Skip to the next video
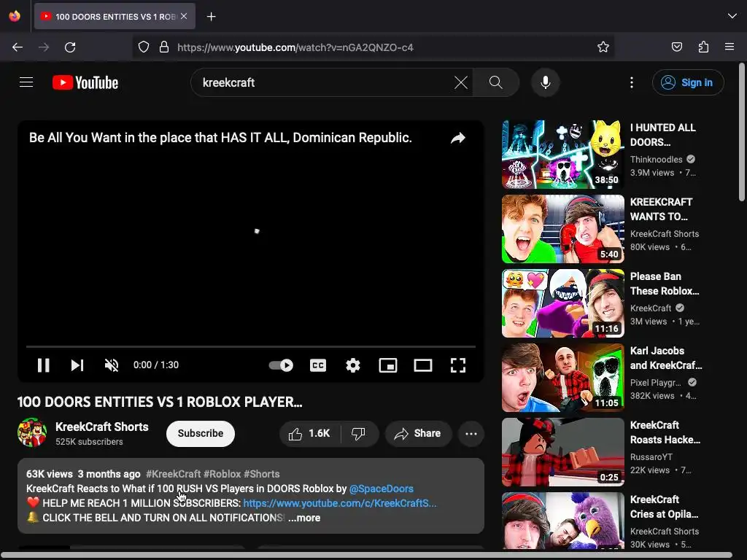 click(x=77, y=365)
